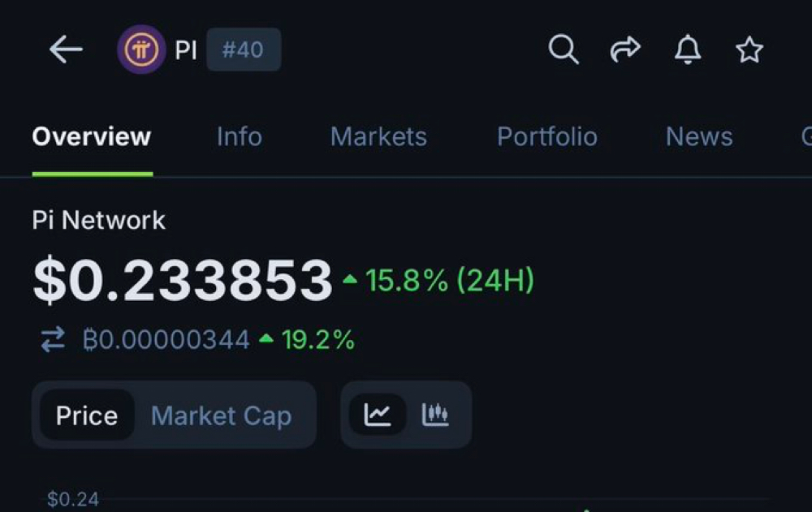Click the B0.00000344 BTC conversion value

tap(166, 339)
